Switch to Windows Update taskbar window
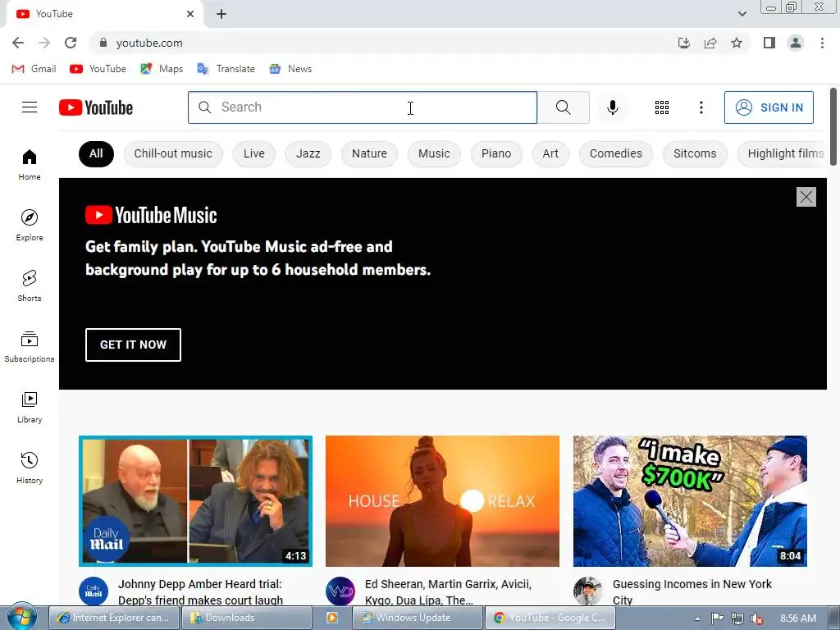840x630 pixels. pyautogui.click(x=418, y=618)
